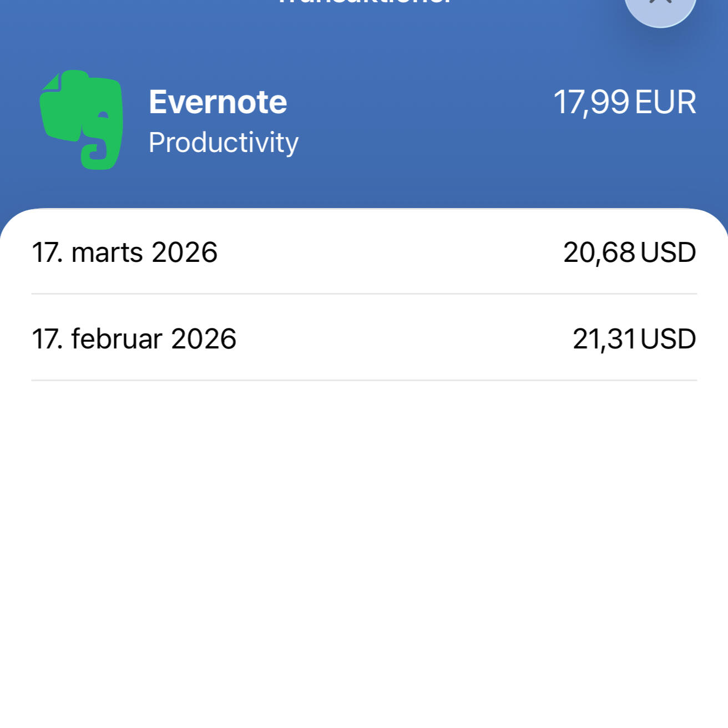The image size is (728, 728).
Task: Open the 17. februar 2026 transaction date
Action: click(x=134, y=339)
